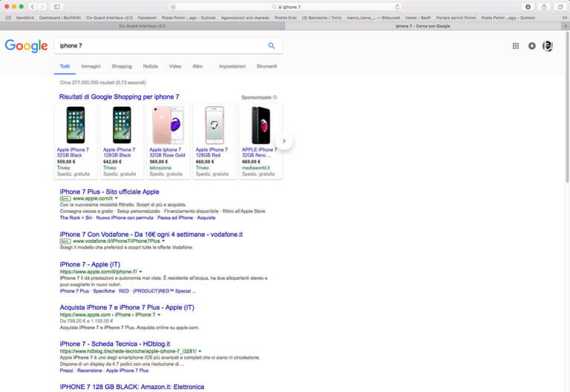This screenshot has width=570, height=392.
Task: Open the Specifiche sitelink
Action: click(104, 291)
